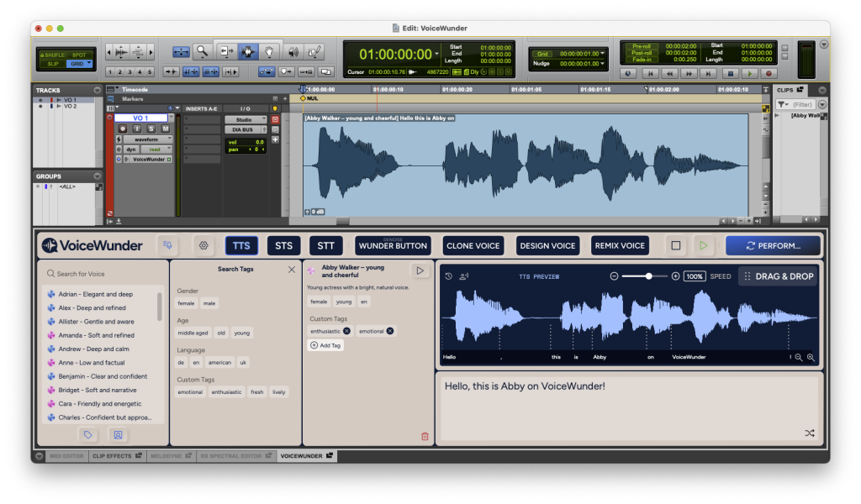861x504 pixels.
Task: Click the PERFORM button
Action: pyautogui.click(x=774, y=245)
